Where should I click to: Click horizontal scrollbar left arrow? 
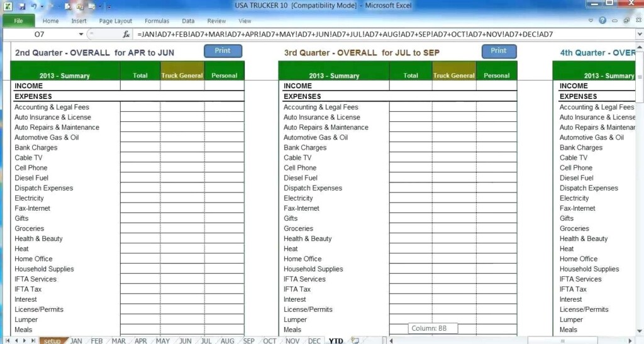[391, 341]
